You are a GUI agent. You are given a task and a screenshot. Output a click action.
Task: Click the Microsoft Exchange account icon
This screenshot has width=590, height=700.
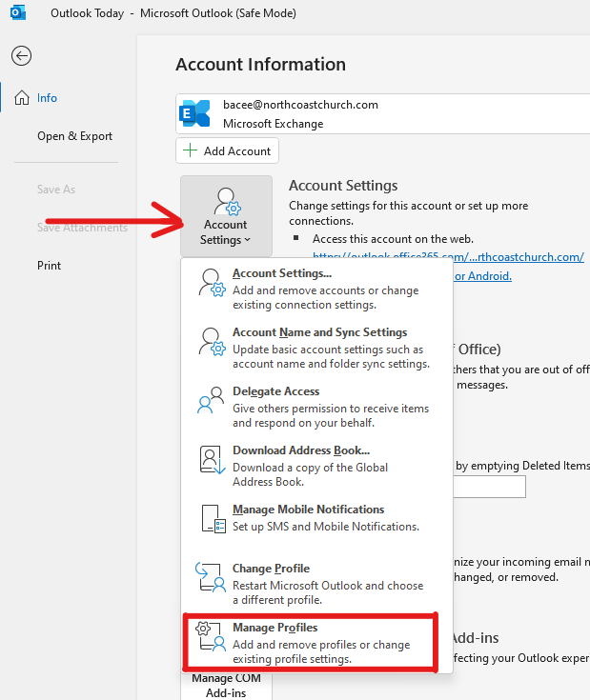point(195,114)
